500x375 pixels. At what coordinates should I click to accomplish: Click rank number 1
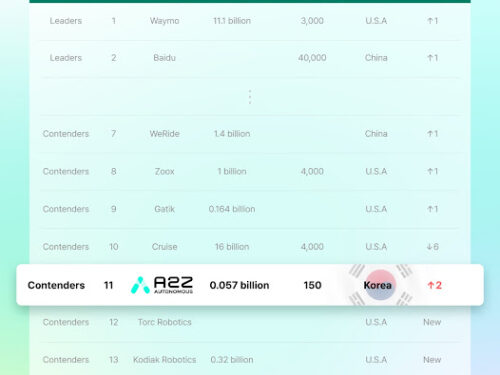114,21
